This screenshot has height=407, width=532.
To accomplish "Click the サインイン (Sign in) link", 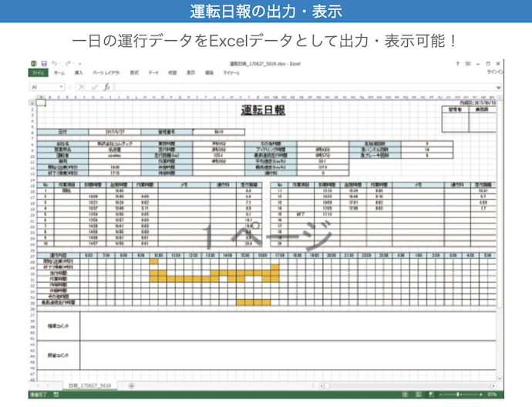I will (495, 72).
